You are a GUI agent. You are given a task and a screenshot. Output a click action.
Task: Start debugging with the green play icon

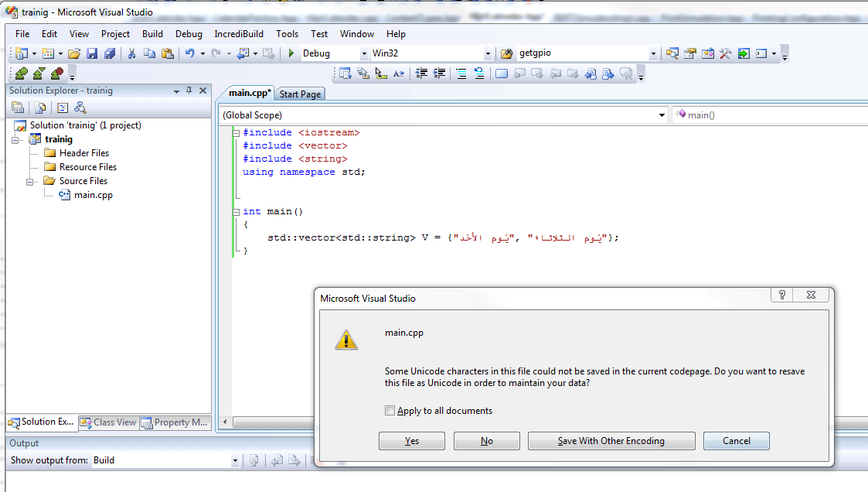[x=291, y=53]
